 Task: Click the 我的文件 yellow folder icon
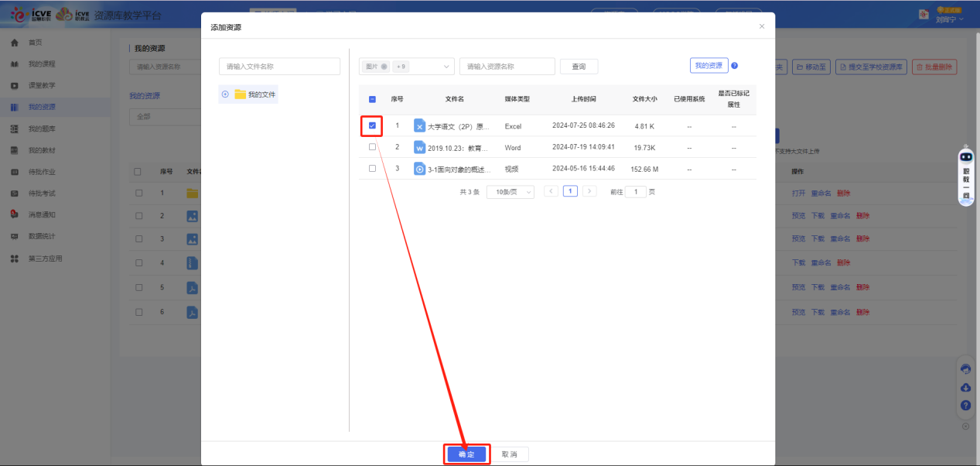(x=240, y=94)
